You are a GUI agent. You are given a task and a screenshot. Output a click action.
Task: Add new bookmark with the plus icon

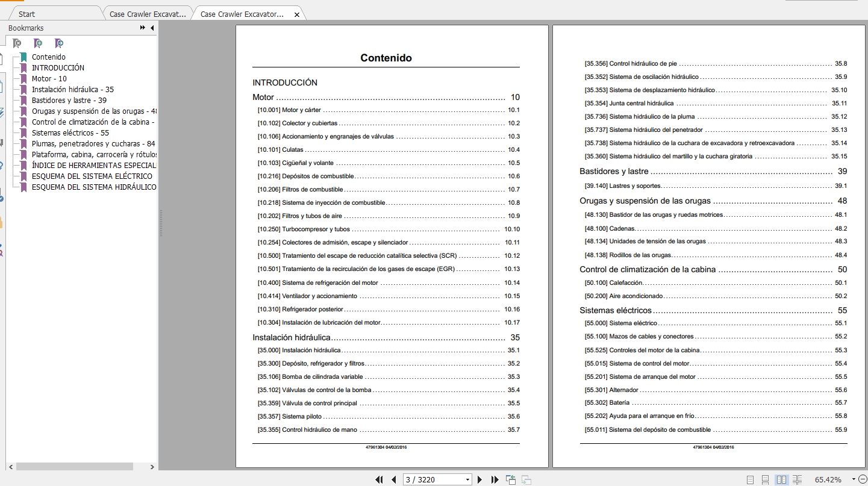tap(38, 43)
